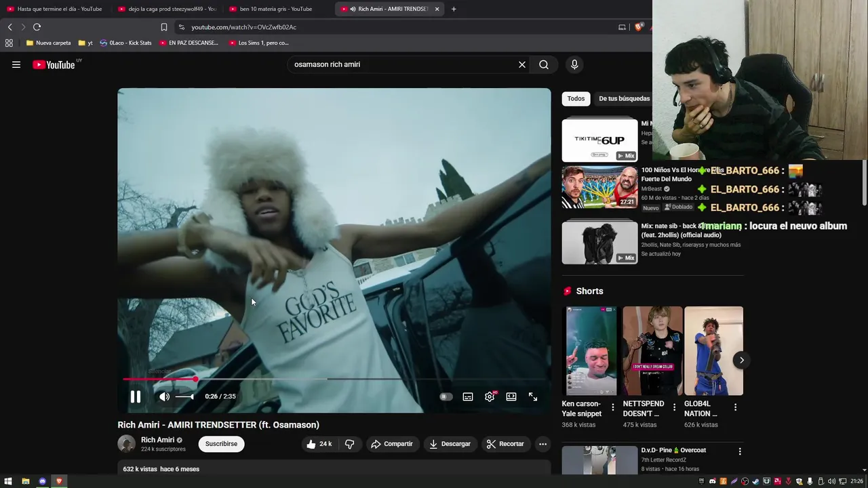Open the EN PAZ DESCANSE bookmark

[x=189, y=43]
